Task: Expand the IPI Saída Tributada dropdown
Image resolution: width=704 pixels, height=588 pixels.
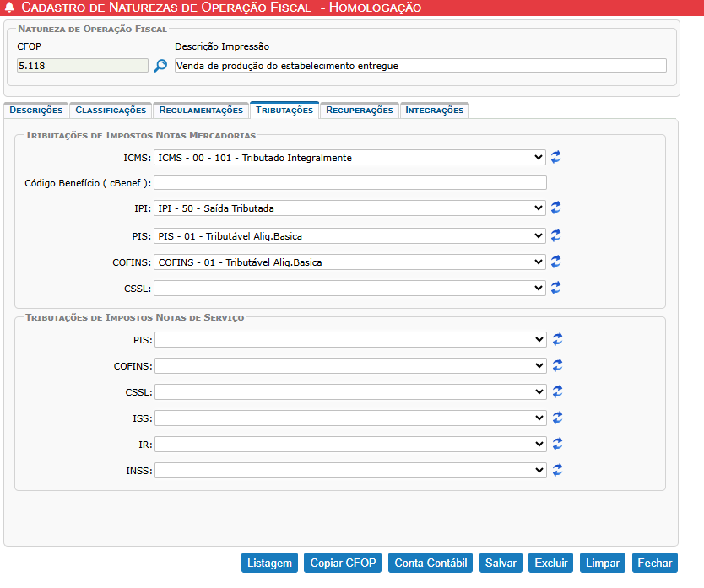Action: 350,208
